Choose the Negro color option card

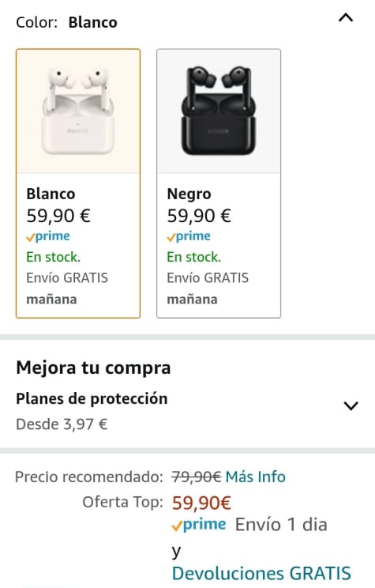click(219, 183)
